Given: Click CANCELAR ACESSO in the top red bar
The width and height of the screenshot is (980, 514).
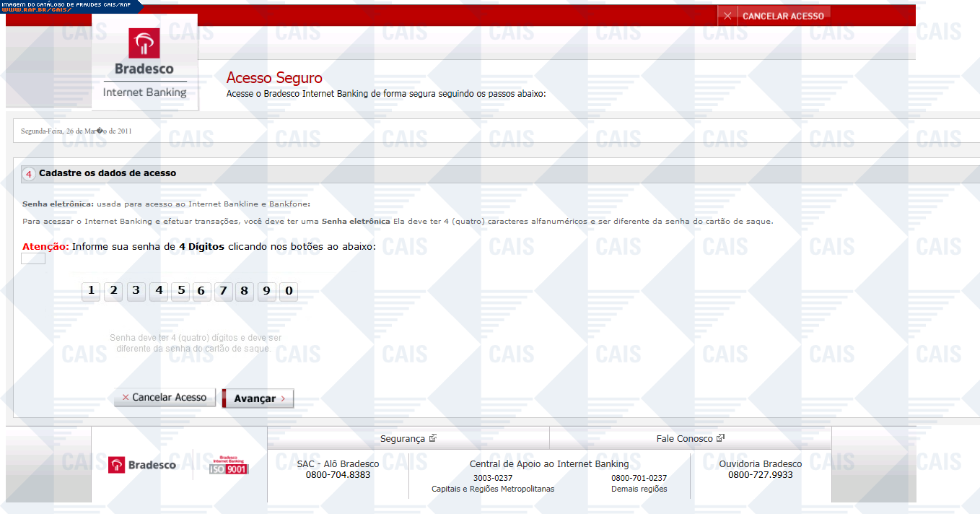Looking at the screenshot, I should pyautogui.click(x=782, y=16).
